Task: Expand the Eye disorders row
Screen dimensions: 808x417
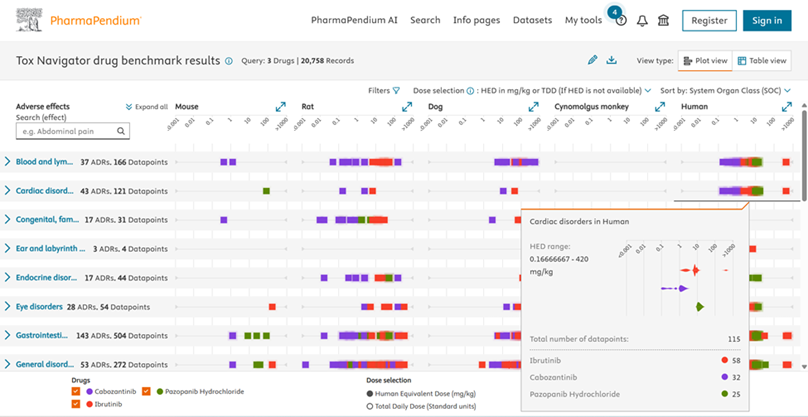Action: pyautogui.click(x=7, y=306)
